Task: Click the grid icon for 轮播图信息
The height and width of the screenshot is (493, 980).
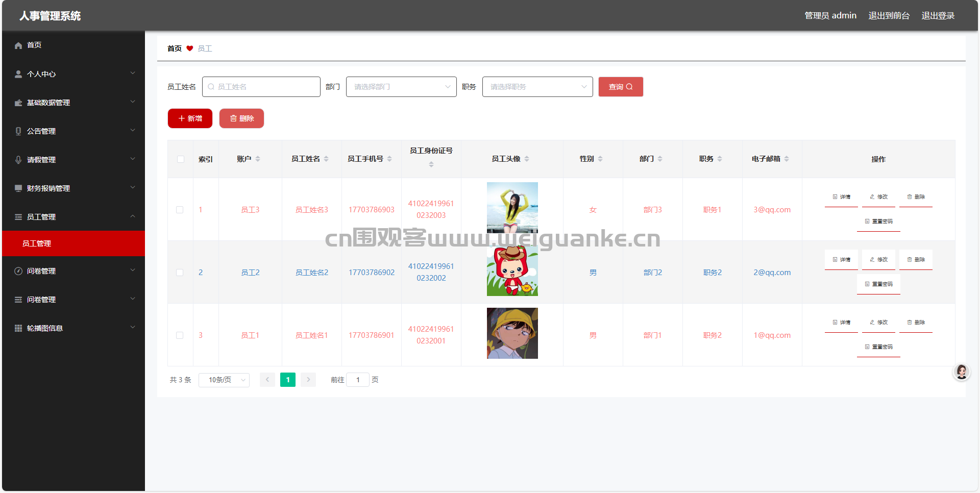Action: point(18,328)
